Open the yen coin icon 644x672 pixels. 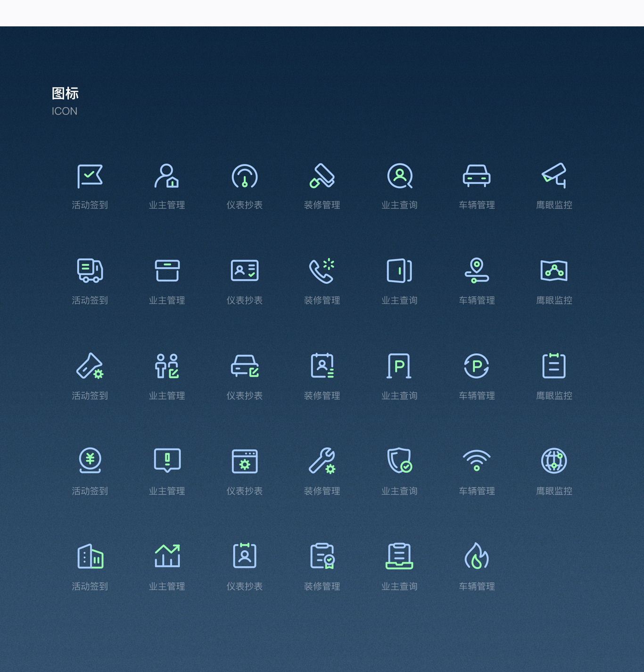tap(90, 461)
